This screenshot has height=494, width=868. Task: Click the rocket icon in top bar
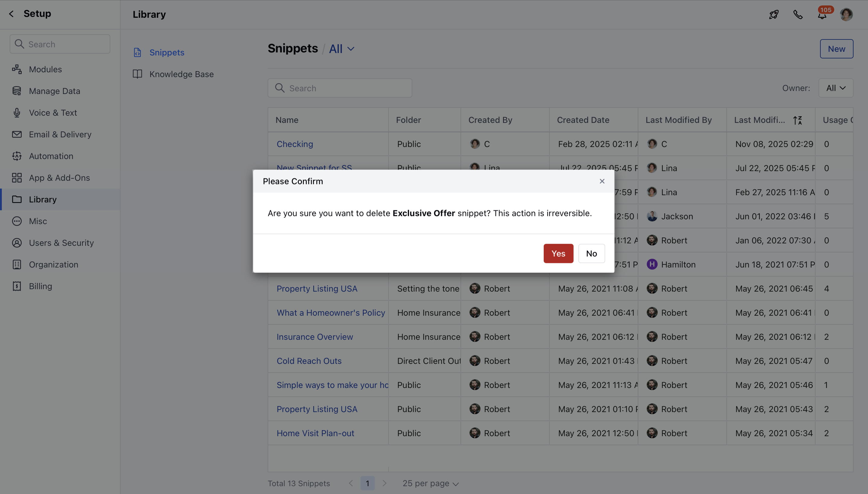pos(774,14)
